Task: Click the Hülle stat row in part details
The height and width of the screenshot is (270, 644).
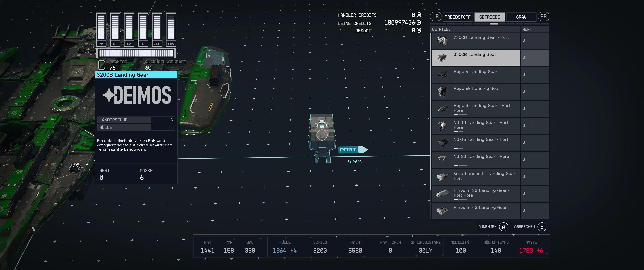Action: point(136,127)
